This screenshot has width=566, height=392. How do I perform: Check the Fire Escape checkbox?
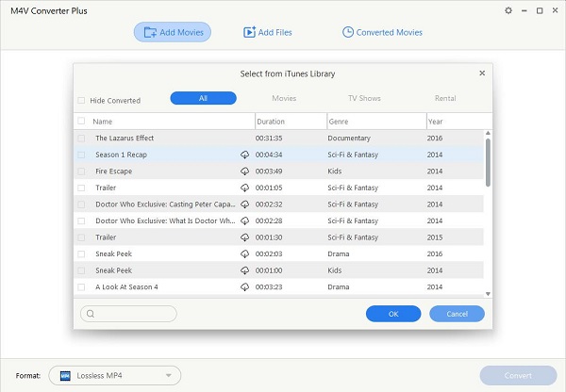[x=81, y=171]
